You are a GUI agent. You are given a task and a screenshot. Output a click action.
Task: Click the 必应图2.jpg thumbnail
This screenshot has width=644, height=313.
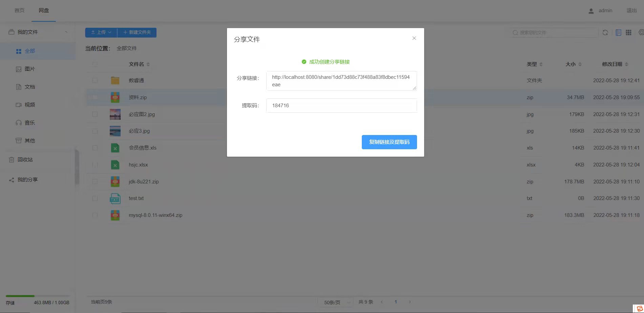[x=115, y=114]
